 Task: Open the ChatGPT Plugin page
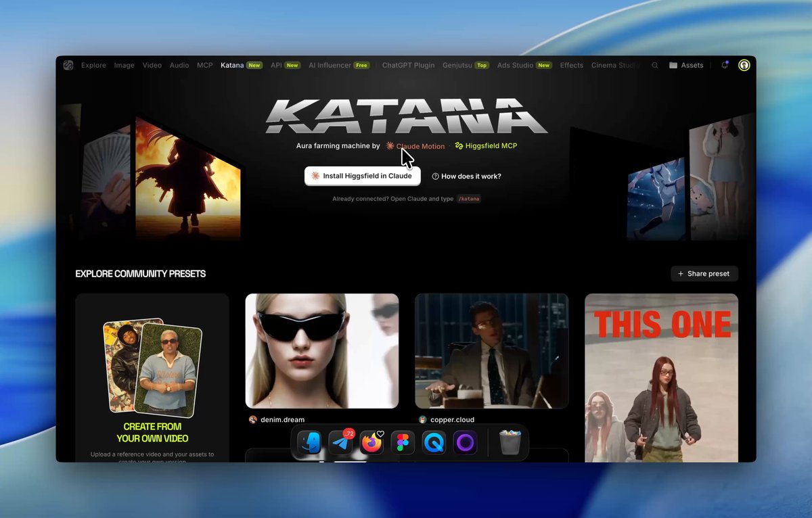click(x=408, y=66)
